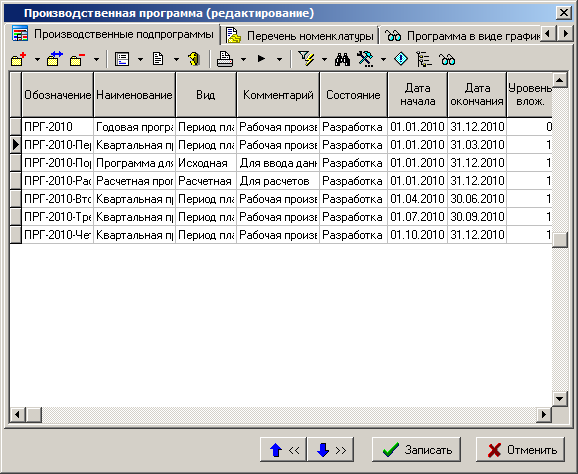Screen dimensions: 578x474
Task: Click the blue diamond info icon
Action: tap(401, 59)
